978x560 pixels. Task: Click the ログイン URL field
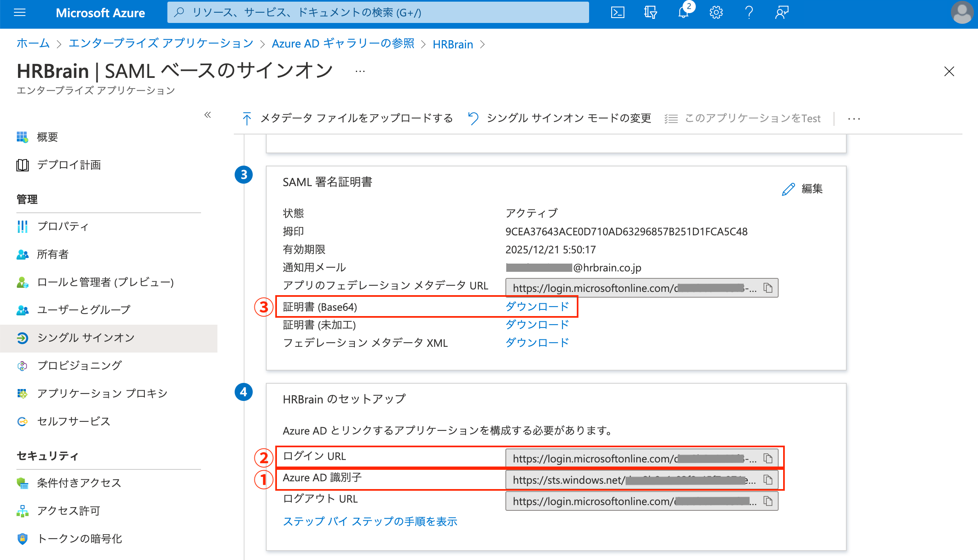(x=642, y=458)
